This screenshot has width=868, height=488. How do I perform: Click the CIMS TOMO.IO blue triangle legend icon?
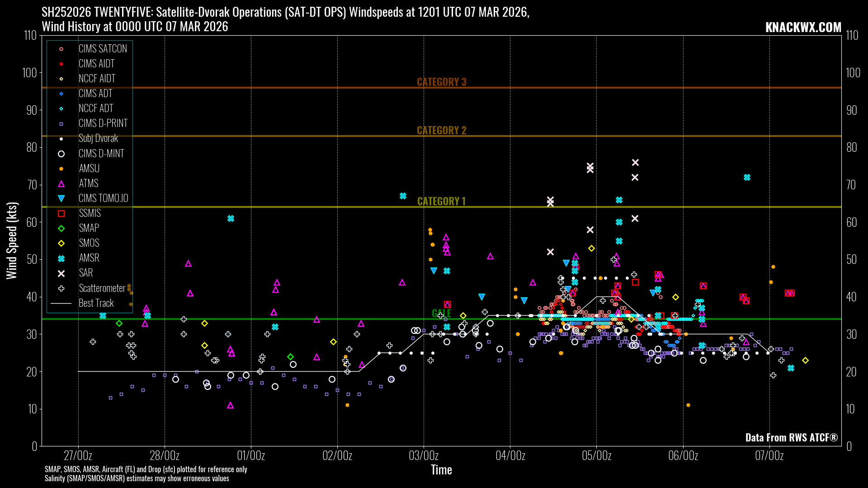(x=61, y=198)
